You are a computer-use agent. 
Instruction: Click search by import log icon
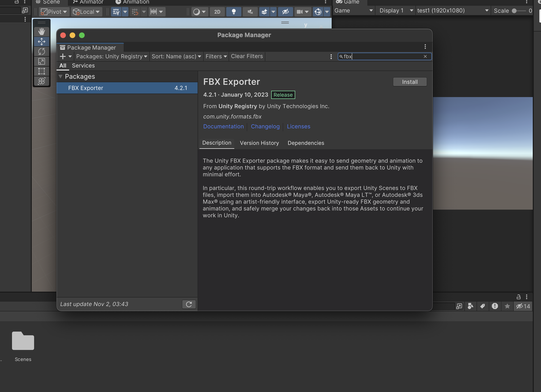(495, 306)
